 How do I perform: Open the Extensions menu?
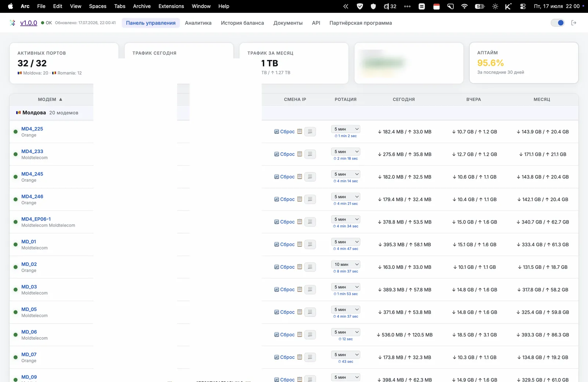pyautogui.click(x=171, y=6)
